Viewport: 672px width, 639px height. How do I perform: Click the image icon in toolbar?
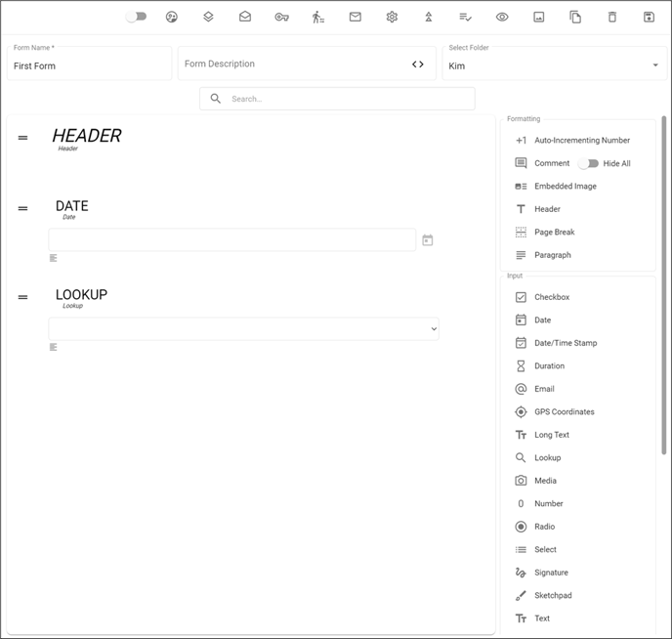click(539, 17)
